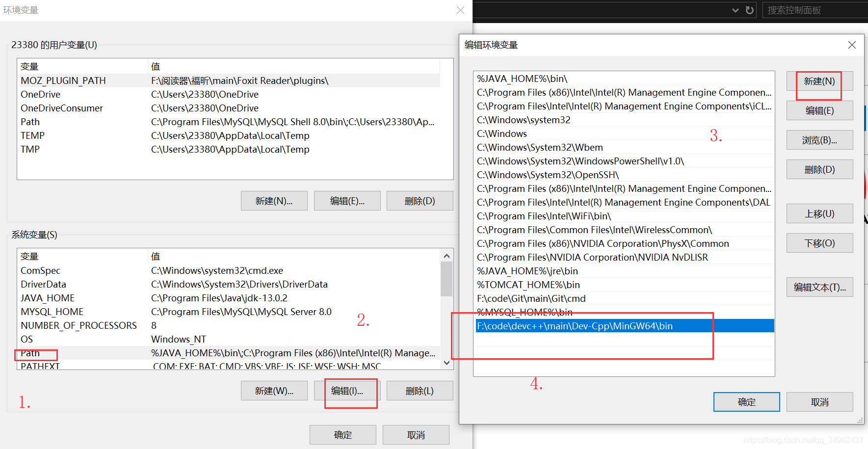This screenshot has width=868, height=449.
Task: Click the 上移(U) move up button
Action: click(819, 213)
